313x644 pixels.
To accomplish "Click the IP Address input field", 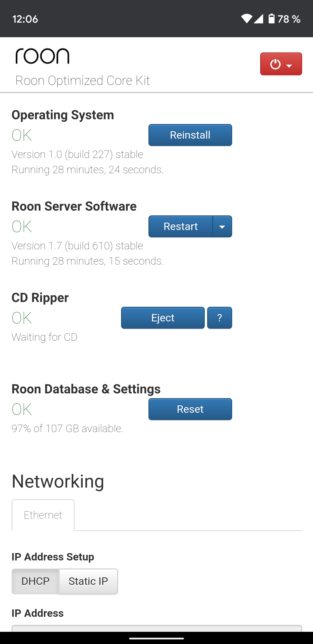I will coord(157,628).
